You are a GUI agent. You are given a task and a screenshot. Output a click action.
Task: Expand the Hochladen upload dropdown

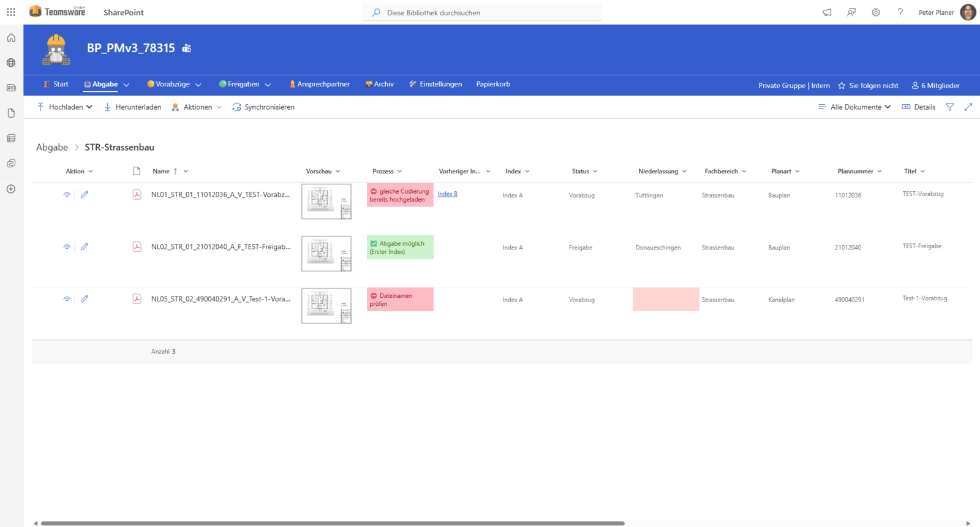click(x=65, y=107)
